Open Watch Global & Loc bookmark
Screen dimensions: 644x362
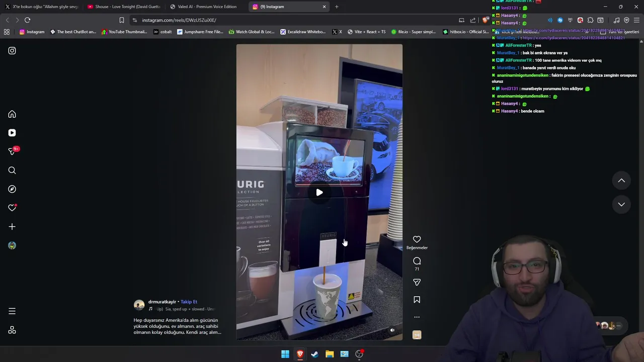tap(252, 32)
